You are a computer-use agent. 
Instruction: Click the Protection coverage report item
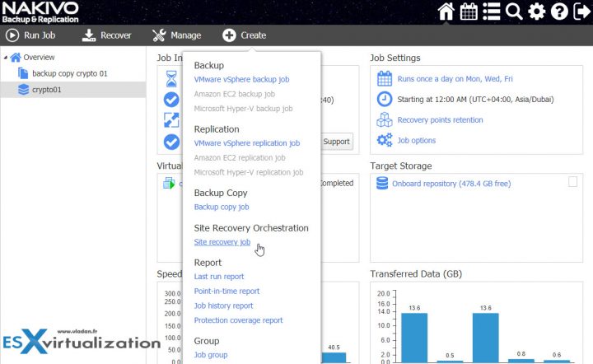coord(238,320)
